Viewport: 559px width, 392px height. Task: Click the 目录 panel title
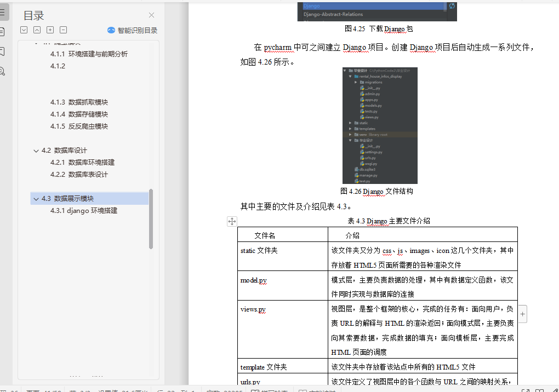point(33,15)
